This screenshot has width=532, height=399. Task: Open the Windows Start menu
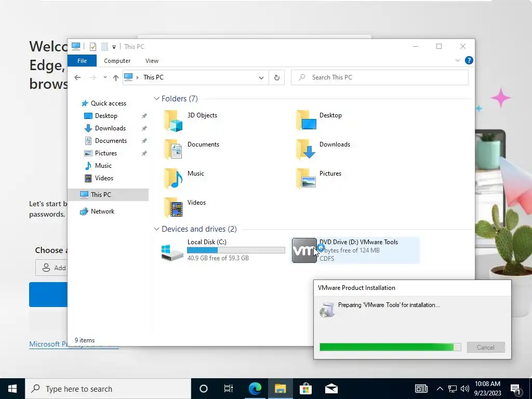[x=12, y=389]
